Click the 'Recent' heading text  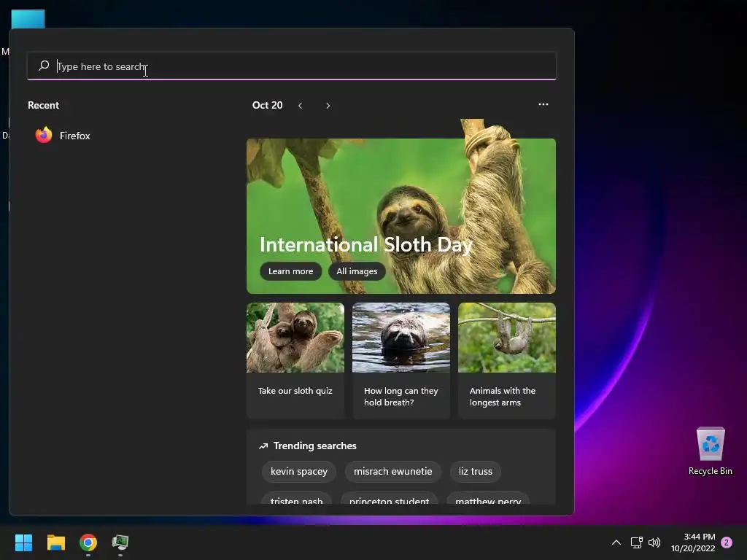pyautogui.click(x=43, y=105)
